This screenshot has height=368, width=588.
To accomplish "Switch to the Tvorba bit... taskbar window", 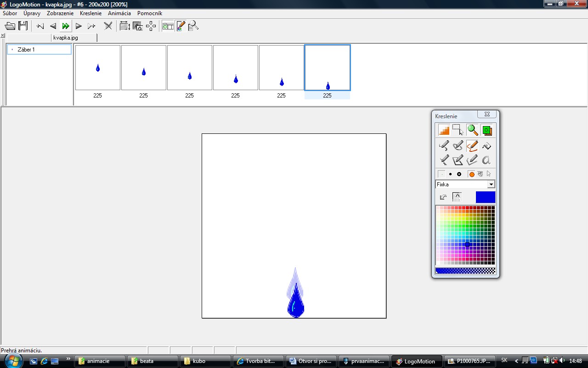I will (258, 361).
